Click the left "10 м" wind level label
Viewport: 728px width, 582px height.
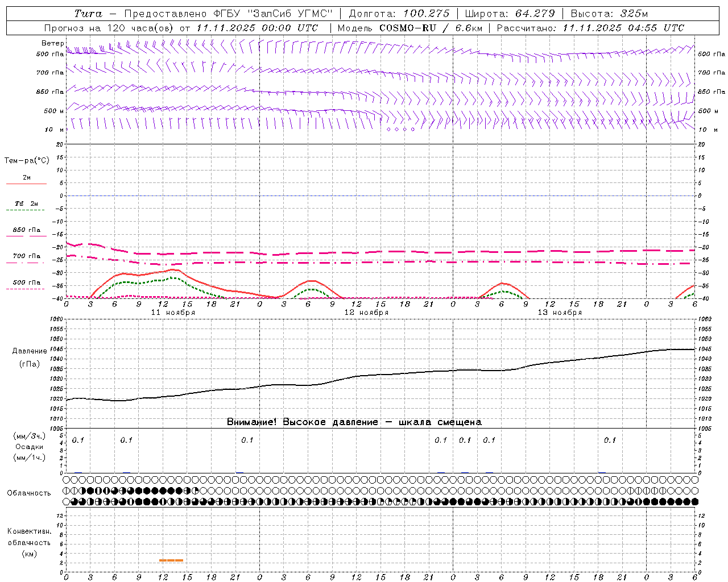pyautogui.click(x=54, y=130)
